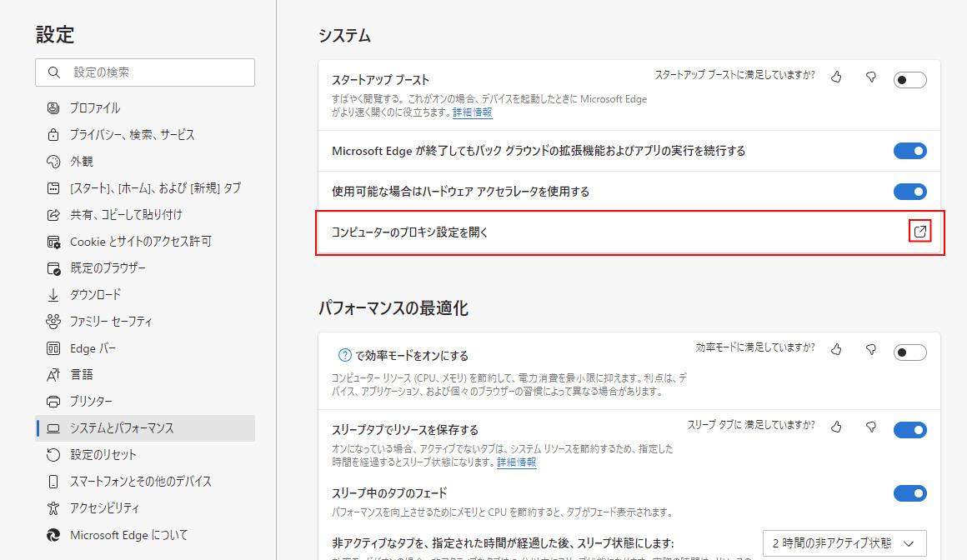The image size is (967, 560).
Task: Click the ファミリー セーフティ people icon
Action: (53, 322)
